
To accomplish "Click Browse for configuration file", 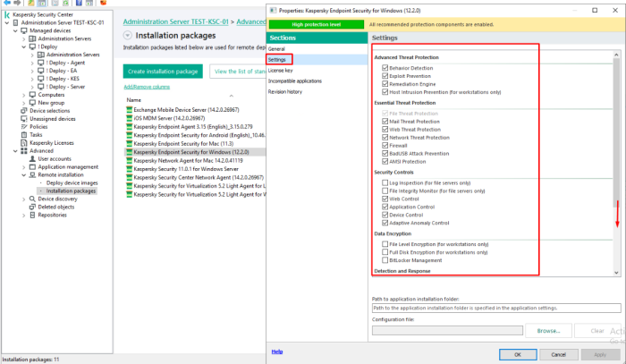I will coord(548,331).
